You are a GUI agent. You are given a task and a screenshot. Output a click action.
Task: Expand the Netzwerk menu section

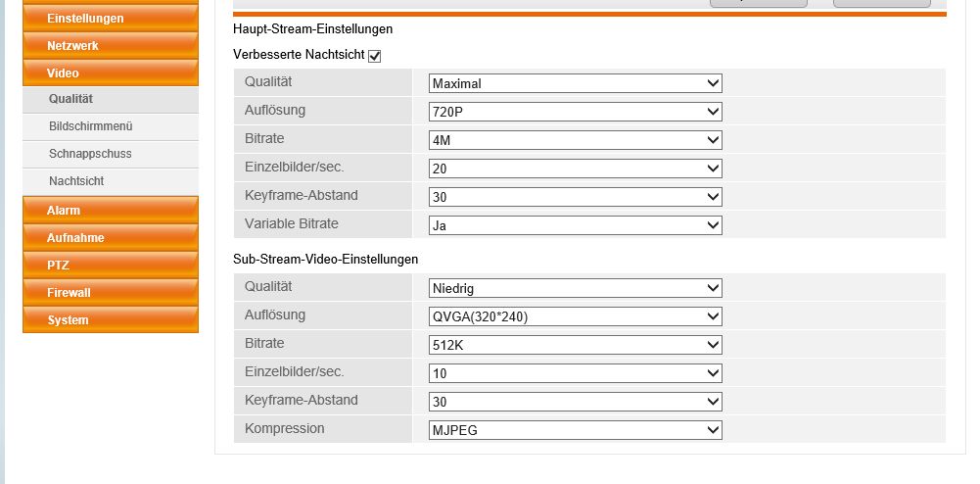coord(110,45)
